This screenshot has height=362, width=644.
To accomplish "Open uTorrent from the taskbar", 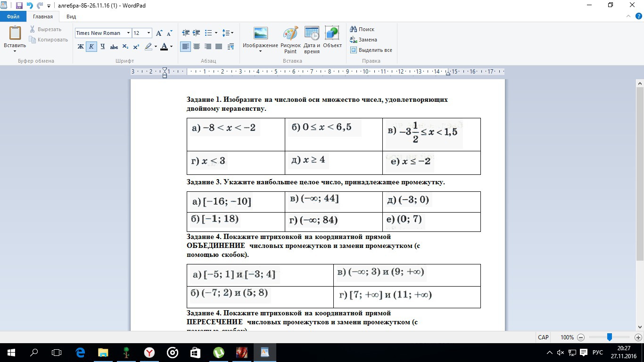I will coord(218,352).
